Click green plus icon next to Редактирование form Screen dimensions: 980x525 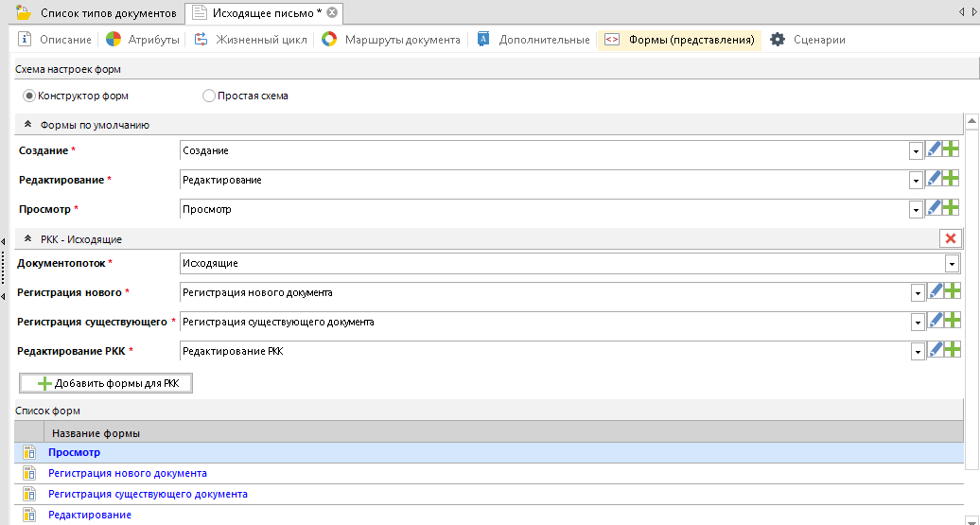[951, 179]
